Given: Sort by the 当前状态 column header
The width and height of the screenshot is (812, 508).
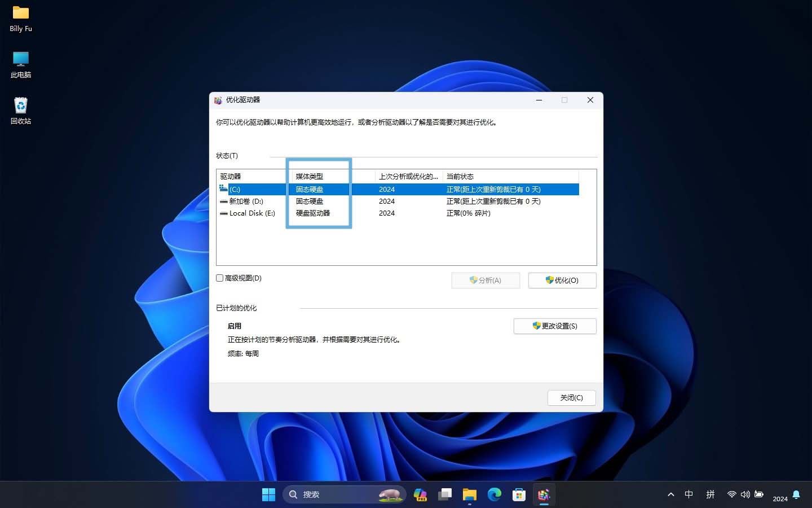Looking at the screenshot, I should click(x=510, y=176).
